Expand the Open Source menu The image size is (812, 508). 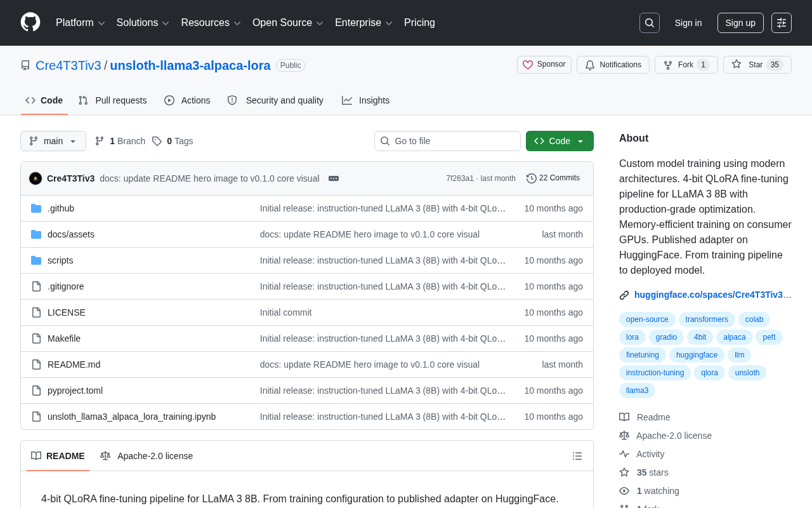tap(288, 23)
